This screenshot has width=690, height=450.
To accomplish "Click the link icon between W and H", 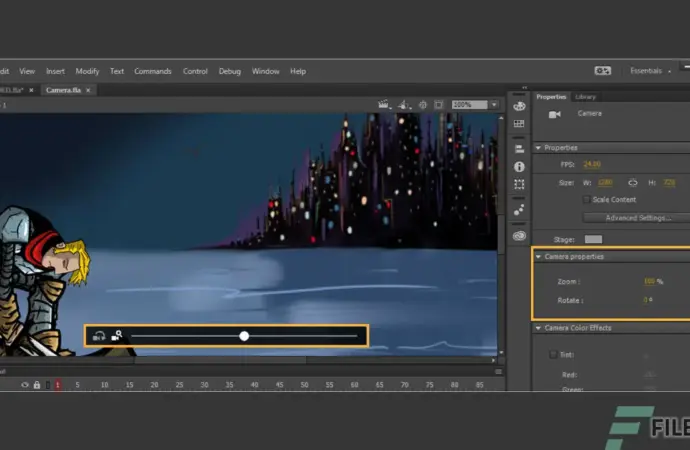I will tap(633, 183).
